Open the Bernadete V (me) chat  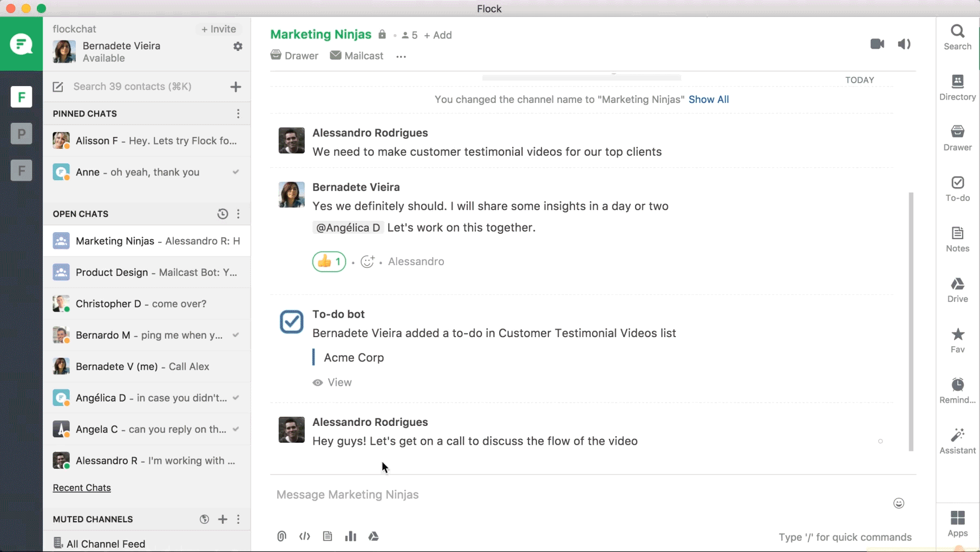coord(147,366)
